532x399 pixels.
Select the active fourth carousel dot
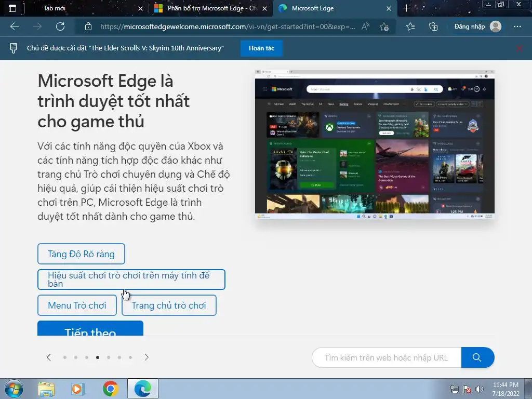[x=98, y=357]
